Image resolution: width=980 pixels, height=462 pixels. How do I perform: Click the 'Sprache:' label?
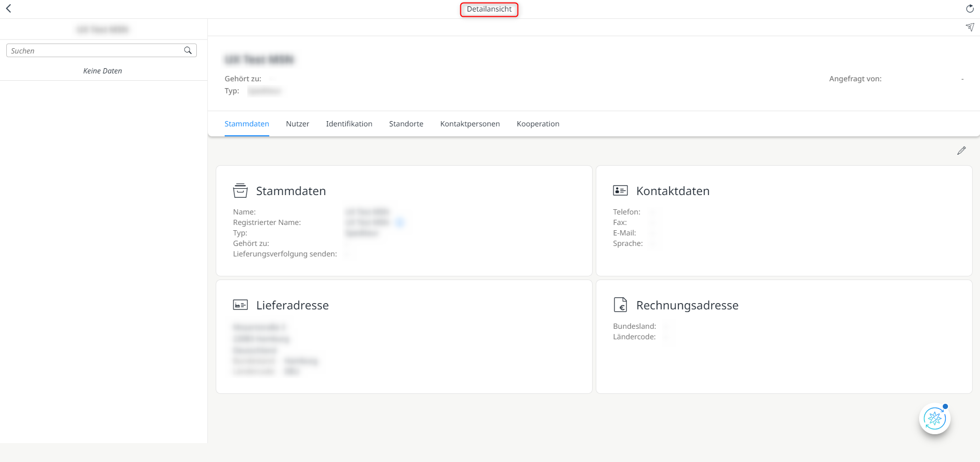[x=628, y=243]
